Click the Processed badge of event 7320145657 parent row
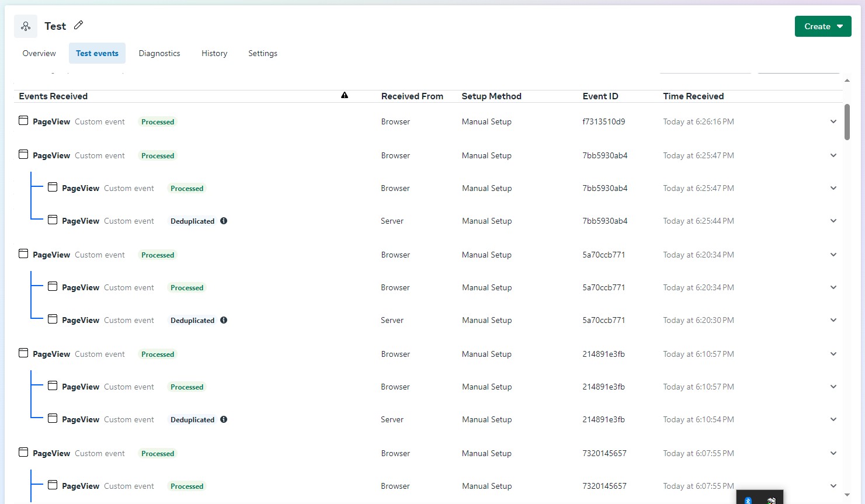This screenshot has height=504, width=865. click(158, 453)
